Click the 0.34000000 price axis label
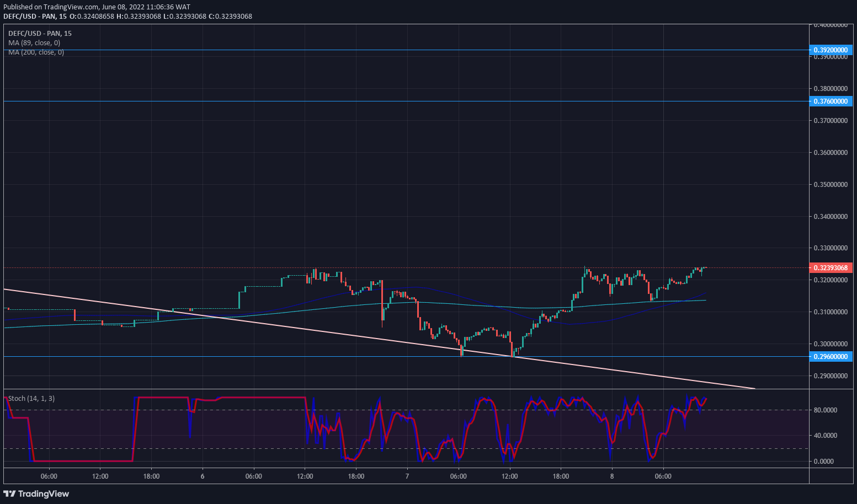 831,216
